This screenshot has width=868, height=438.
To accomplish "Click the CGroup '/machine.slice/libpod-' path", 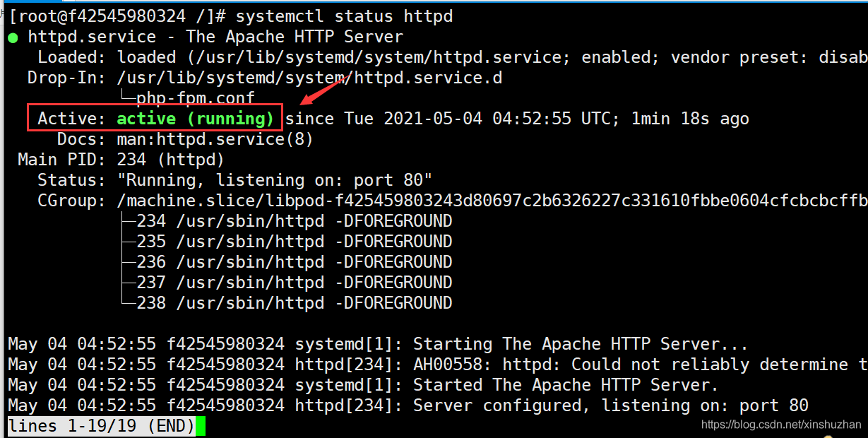I will coord(492,201).
